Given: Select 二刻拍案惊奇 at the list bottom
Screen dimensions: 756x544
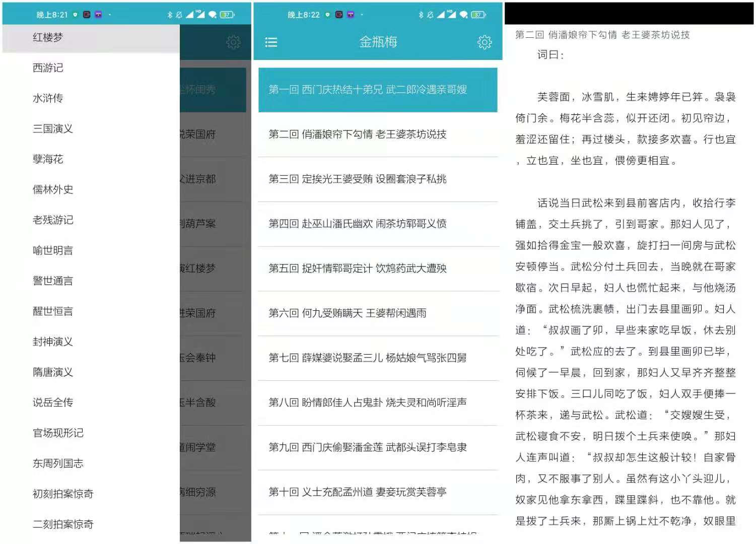Looking at the screenshot, I should 61,524.
